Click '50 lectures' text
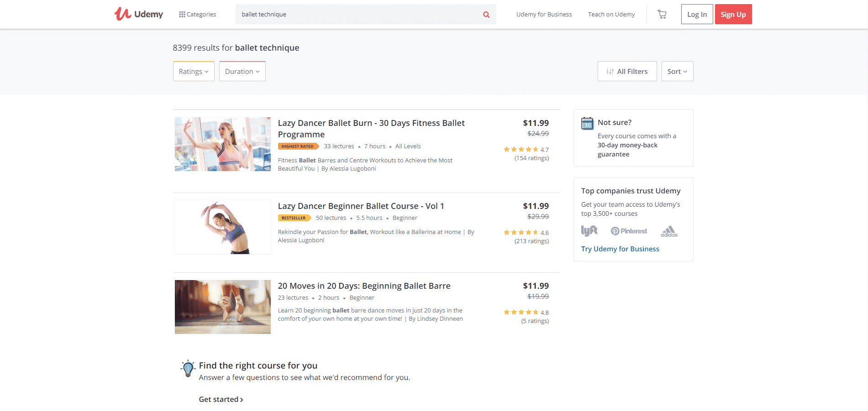868x411 pixels. (x=331, y=218)
